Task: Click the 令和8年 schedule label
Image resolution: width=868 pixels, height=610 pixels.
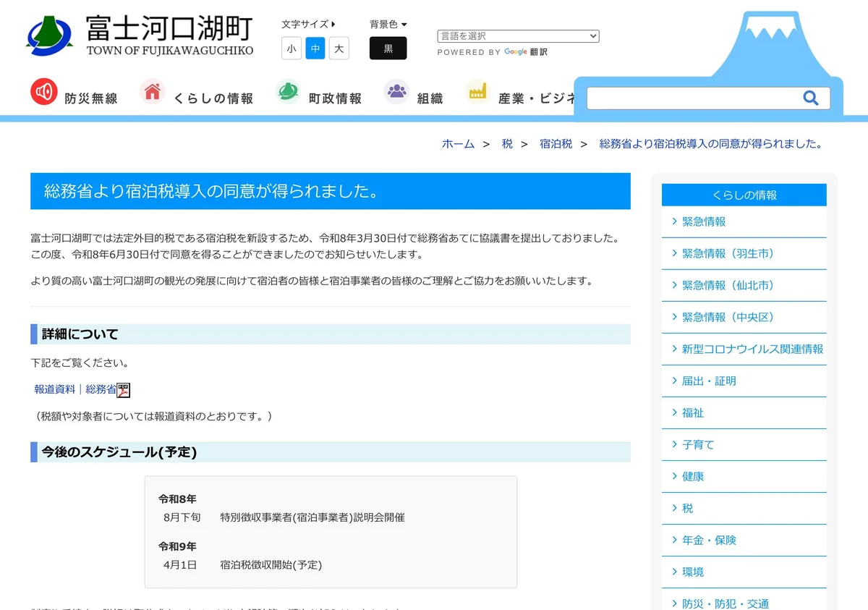Action: [177, 499]
